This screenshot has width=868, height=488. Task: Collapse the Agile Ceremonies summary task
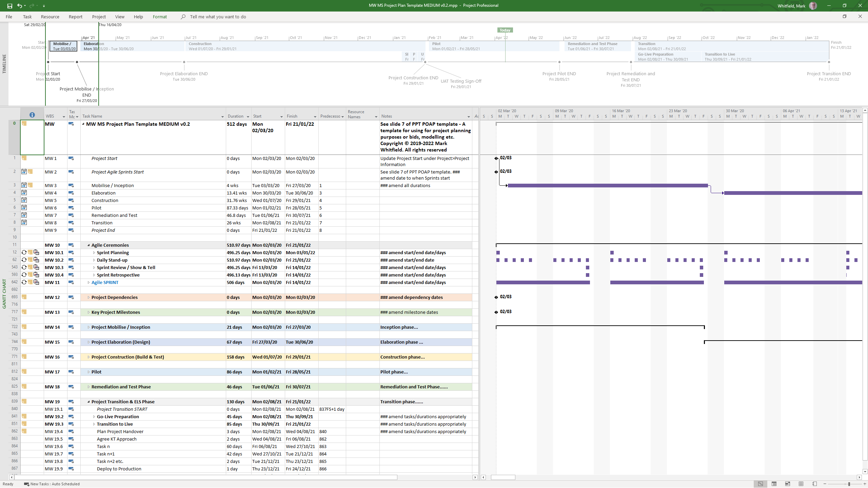coord(88,245)
